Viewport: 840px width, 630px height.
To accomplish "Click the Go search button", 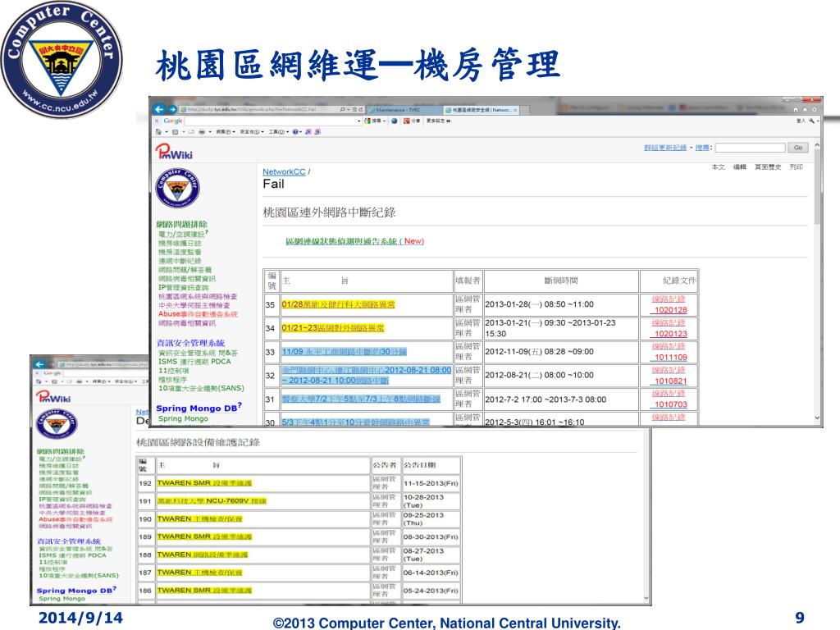I will pos(798,148).
